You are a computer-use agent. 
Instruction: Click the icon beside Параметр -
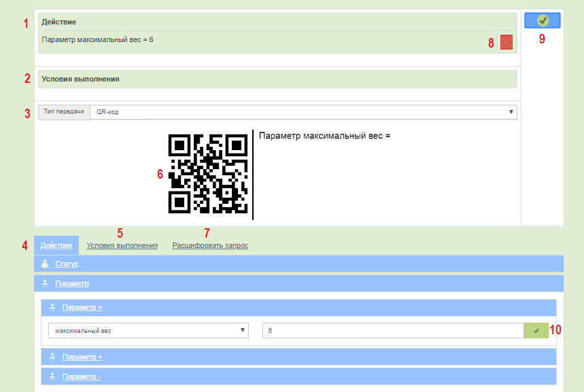(x=52, y=376)
